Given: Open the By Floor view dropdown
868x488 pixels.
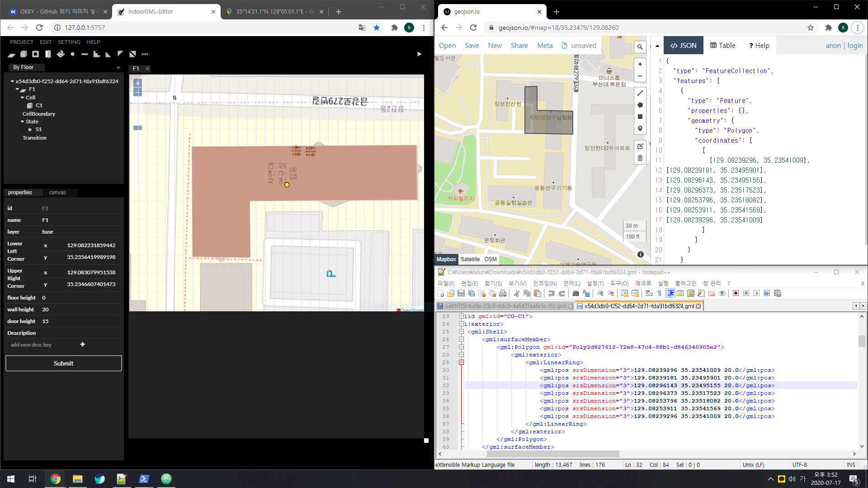Looking at the screenshot, I should click(x=118, y=68).
